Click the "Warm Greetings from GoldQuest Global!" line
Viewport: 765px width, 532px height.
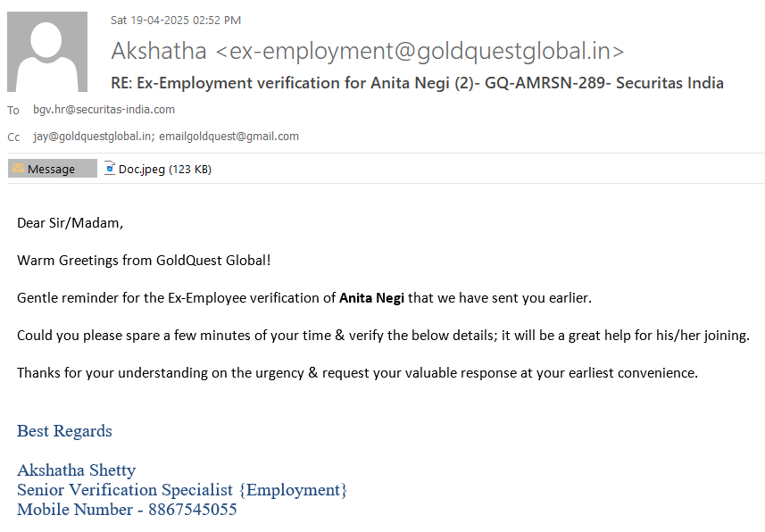click(x=144, y=260)
